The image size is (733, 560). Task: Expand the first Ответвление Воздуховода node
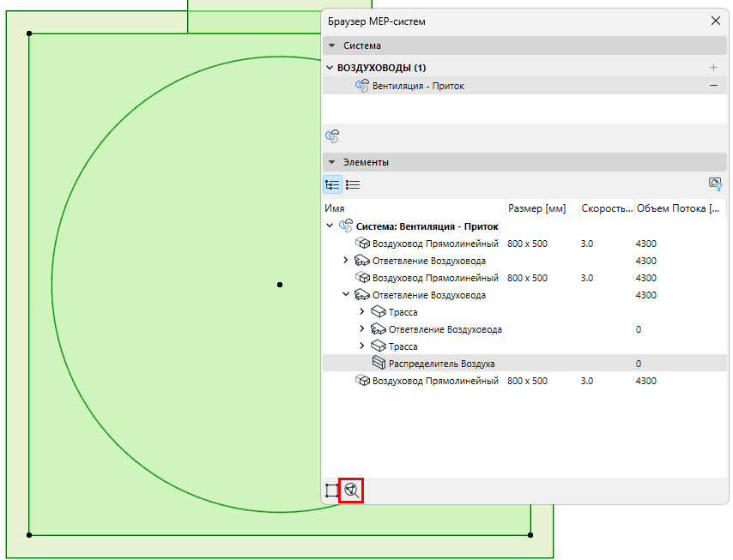point(345,260)
